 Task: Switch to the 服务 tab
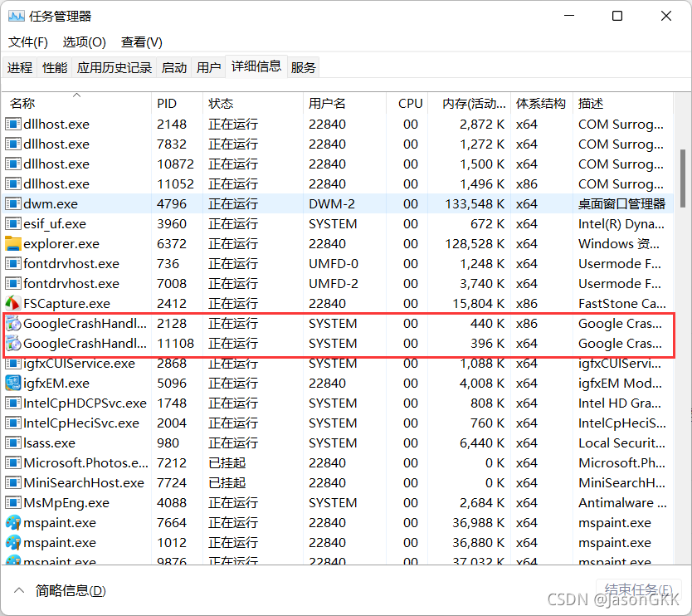(303, 67)
